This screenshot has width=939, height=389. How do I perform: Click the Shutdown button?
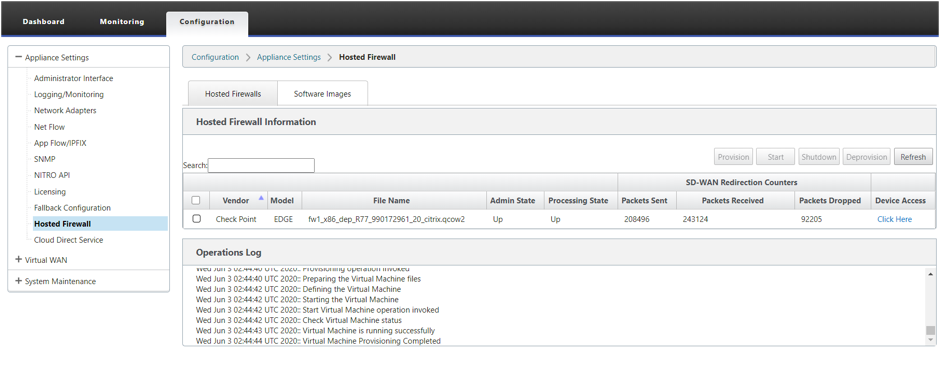tap(819, 157)
